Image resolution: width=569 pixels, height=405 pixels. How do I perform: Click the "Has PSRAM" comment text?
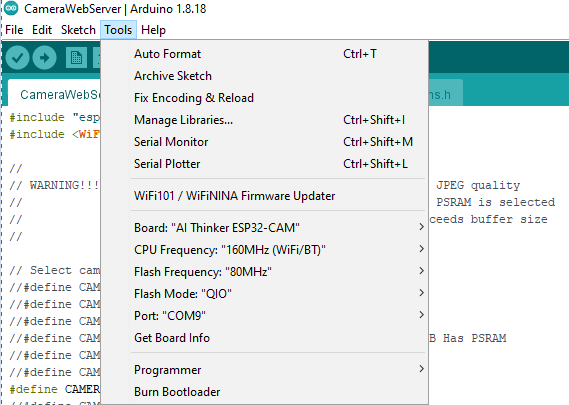pyautogui.click(x=474, y=338)
